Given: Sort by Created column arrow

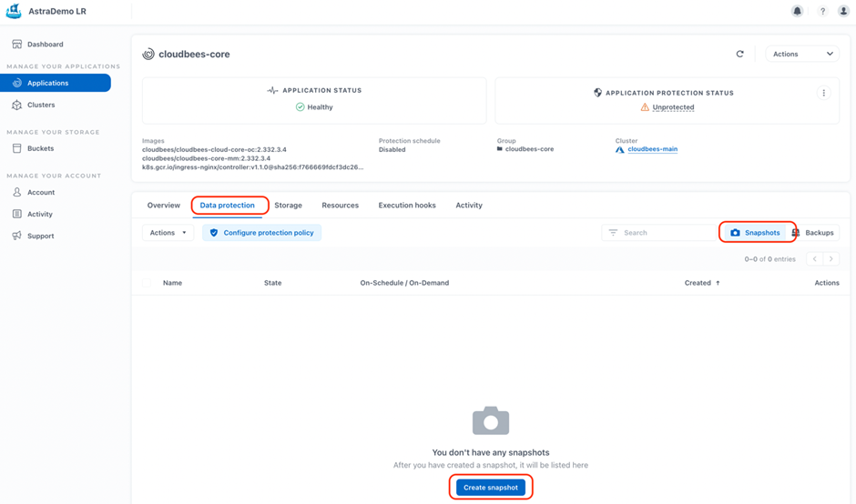Looking at the screenshot, I should pos(718,283).
